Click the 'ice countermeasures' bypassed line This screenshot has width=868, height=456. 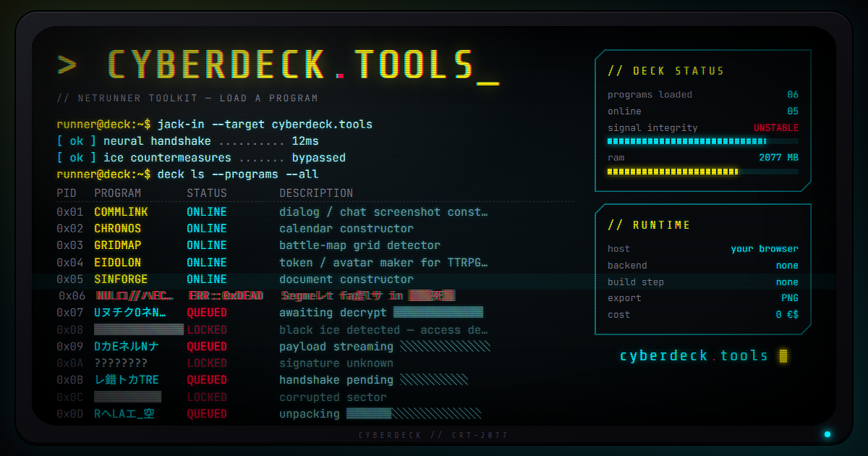(201, 158)
